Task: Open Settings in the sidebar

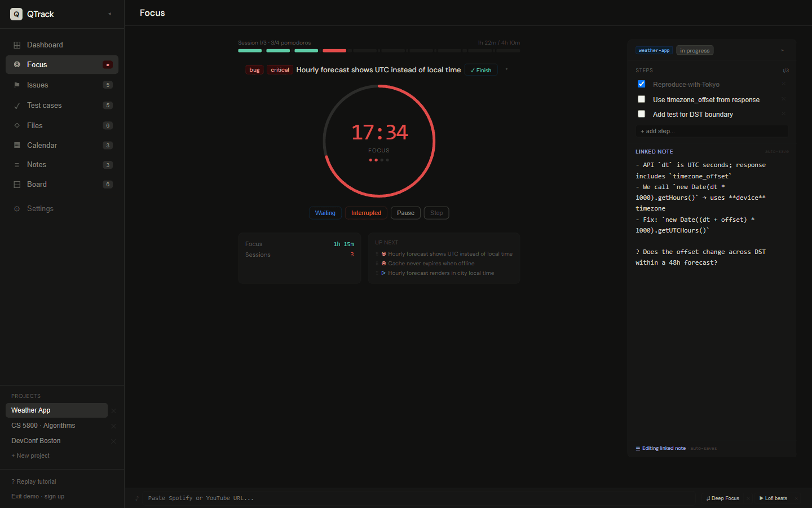Action: click(x=62, y=209)
